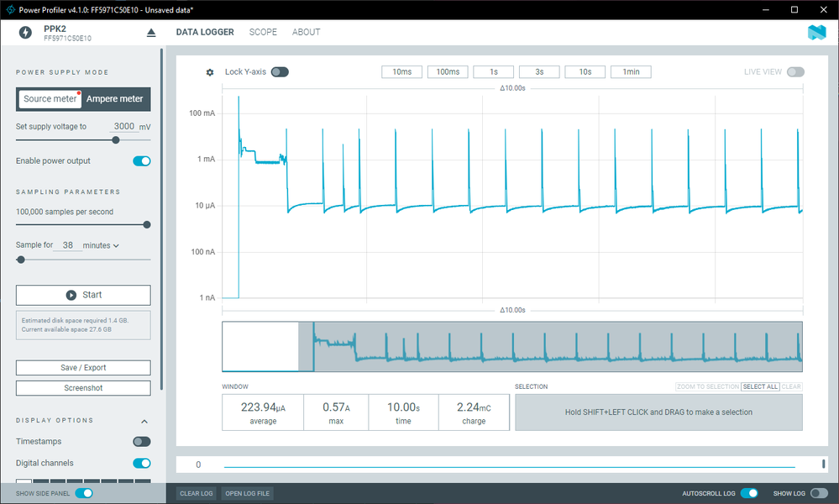Click the Power Profiler title bar icon

pyautogui.click(x=10, y=9)
